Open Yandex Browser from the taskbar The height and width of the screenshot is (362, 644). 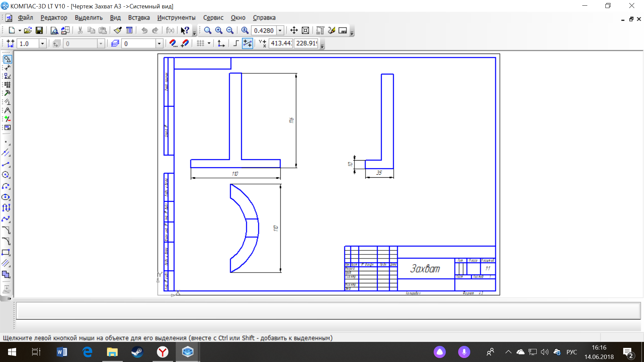pos(163,352)
